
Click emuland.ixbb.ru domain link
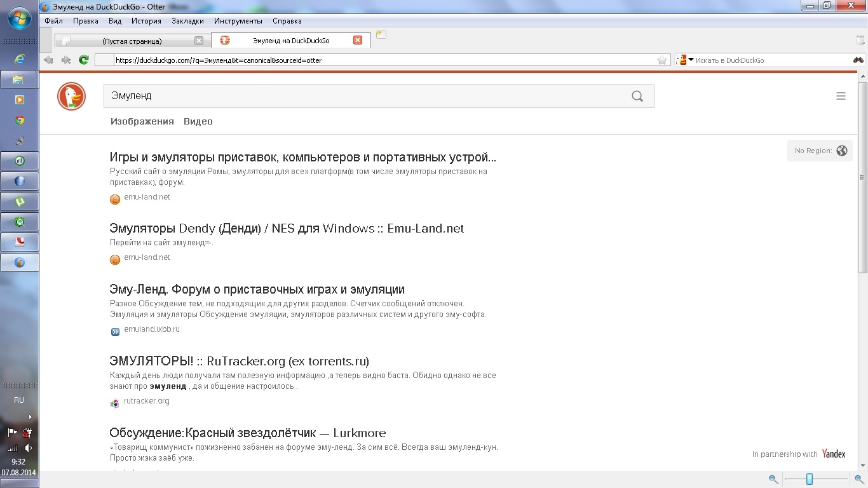click(152, 329)
